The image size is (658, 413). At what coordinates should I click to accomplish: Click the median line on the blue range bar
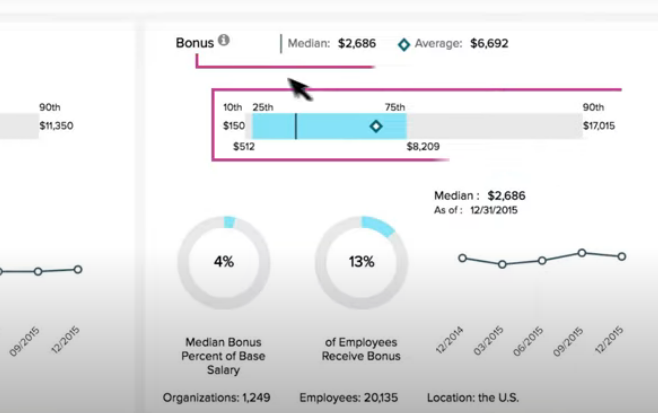tap(295, 126)
